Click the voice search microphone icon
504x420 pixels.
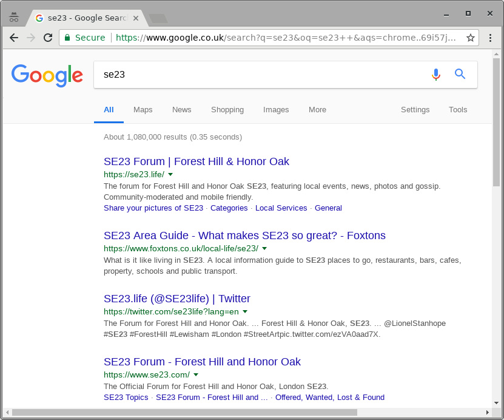[435, 75]
